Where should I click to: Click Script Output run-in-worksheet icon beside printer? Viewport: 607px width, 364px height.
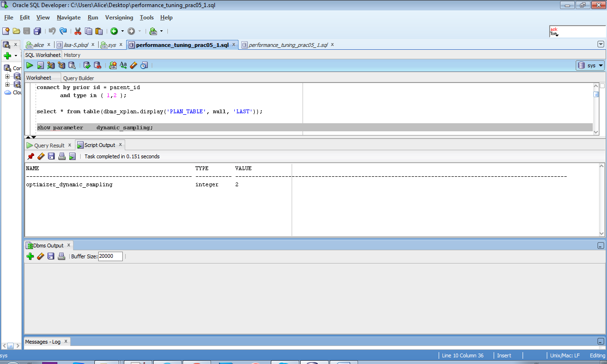tap(72, 156)
